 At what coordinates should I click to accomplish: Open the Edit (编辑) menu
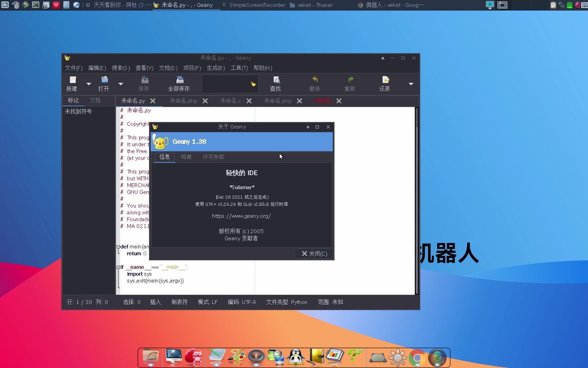(97, 68)
